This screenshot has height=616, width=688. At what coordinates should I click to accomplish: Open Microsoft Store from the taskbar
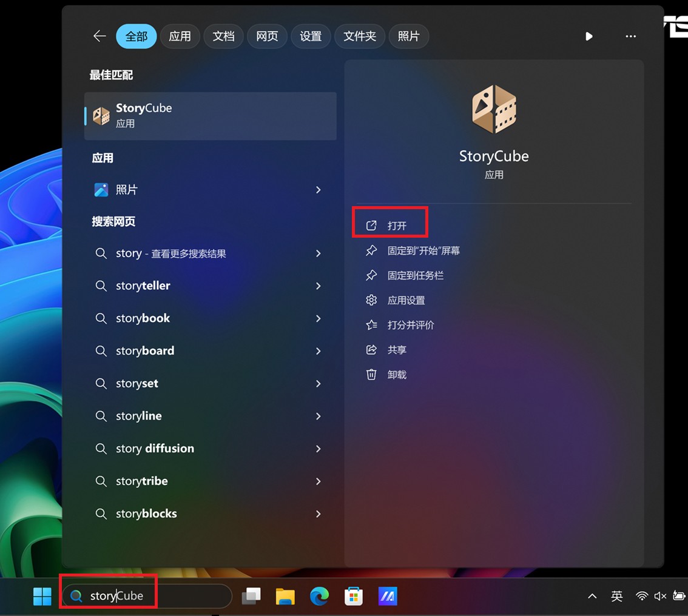point(353,596)
